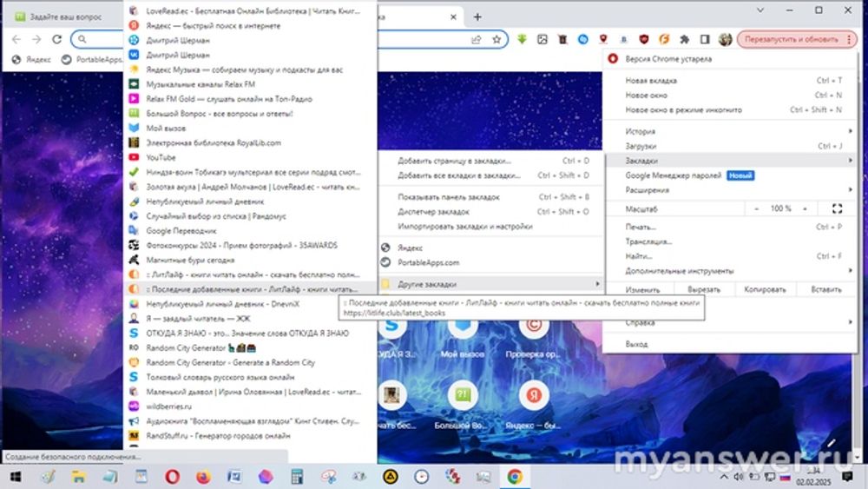Click the trash bin extension icon
The width and height of the screenshot is (868, 489).
tap(562, 39)
